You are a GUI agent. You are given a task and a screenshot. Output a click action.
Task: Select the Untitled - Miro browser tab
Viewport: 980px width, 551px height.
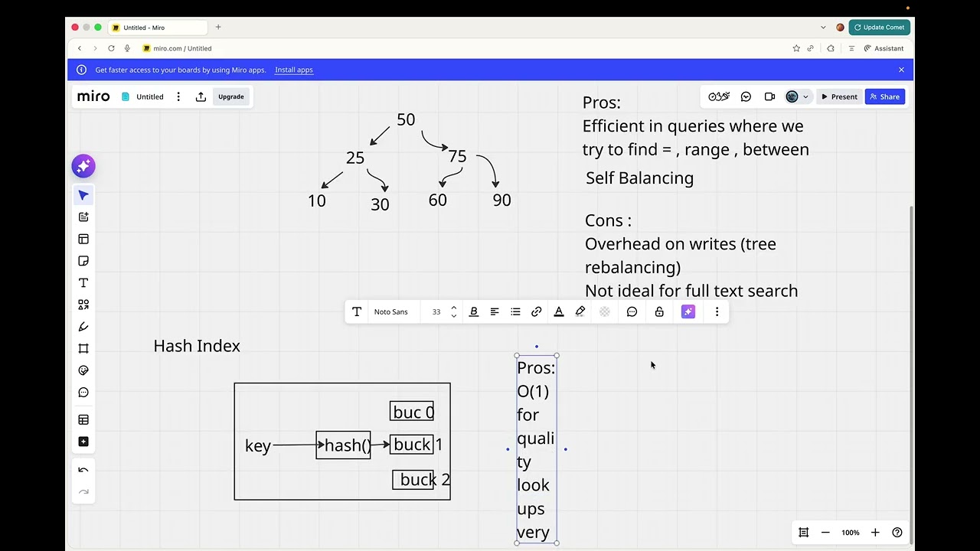click(x=157, y=28)
